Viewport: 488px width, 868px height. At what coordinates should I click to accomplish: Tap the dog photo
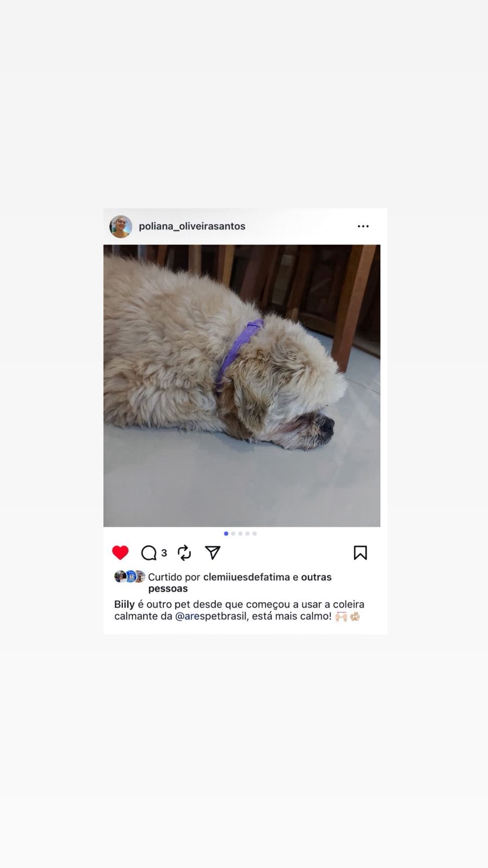coord(242,386)
